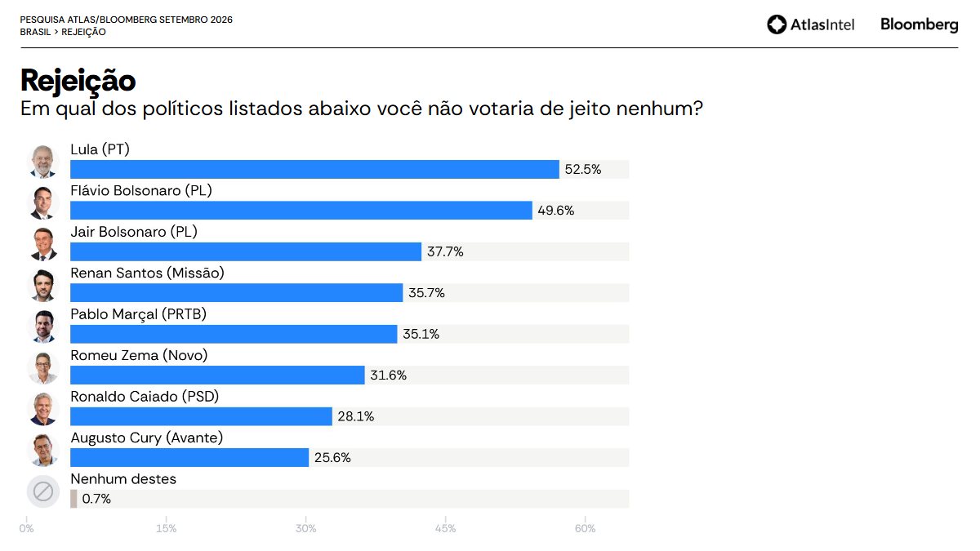Select Ronaldo Caiado's portrait photo
Viewport: 980px width, 551px height.
(43, 408)
